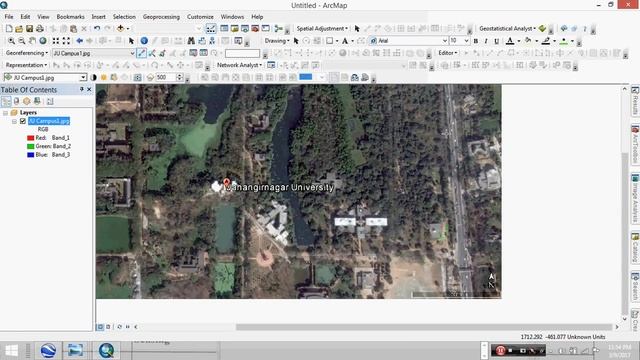Image resolution: width=640 pixels, height=360 pixels.
Task: Activate the Add Control Points tool
Action: point(141,53)
